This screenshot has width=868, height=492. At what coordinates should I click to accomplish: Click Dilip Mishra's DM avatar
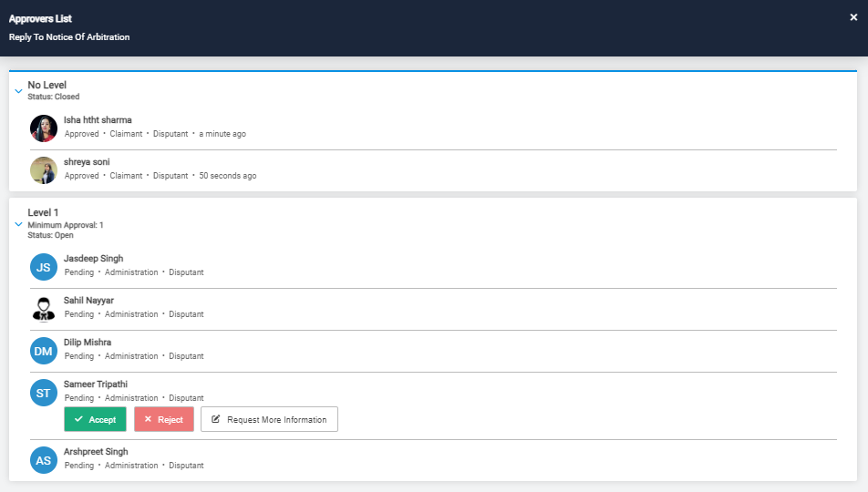[44, 351]
